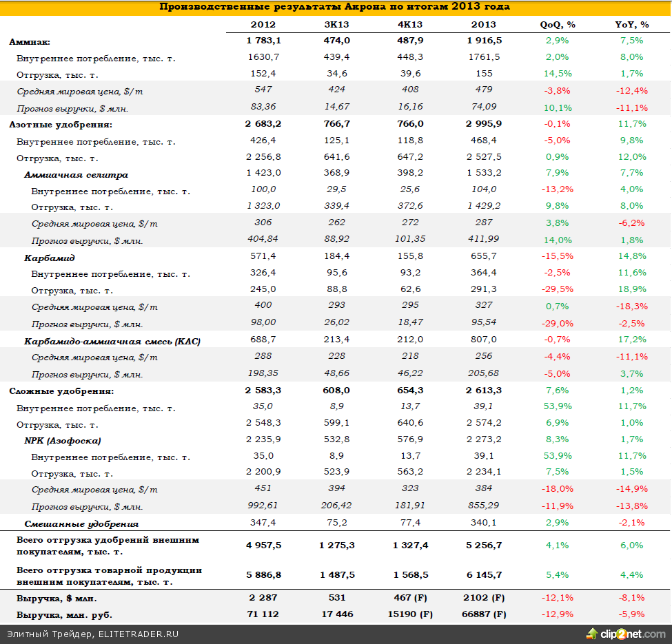672x644 pixels.
Task: Click the table title about Акрон 2013 results
Action: pyautogui.click(x=335, y=7)
